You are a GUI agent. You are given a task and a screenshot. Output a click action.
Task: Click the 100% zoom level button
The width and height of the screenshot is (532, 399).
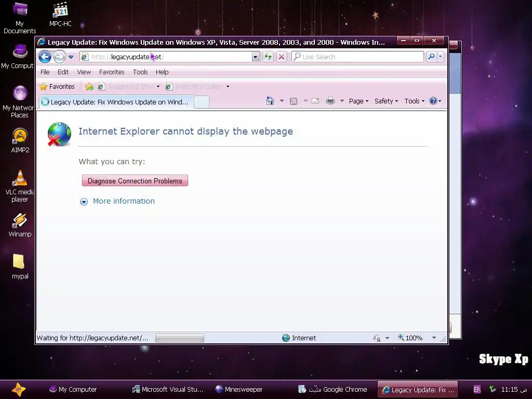pyautogui.click(x=410, y=338)
